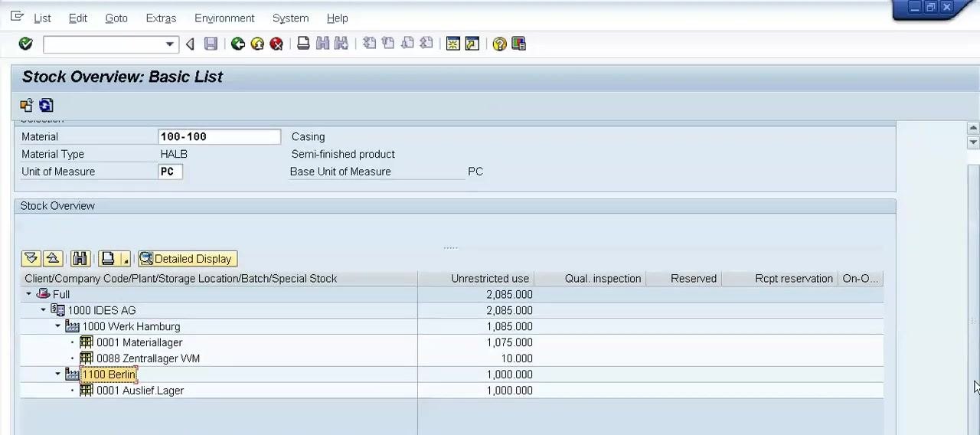Click the Material field containing 100-100

(x=219, y=136)
